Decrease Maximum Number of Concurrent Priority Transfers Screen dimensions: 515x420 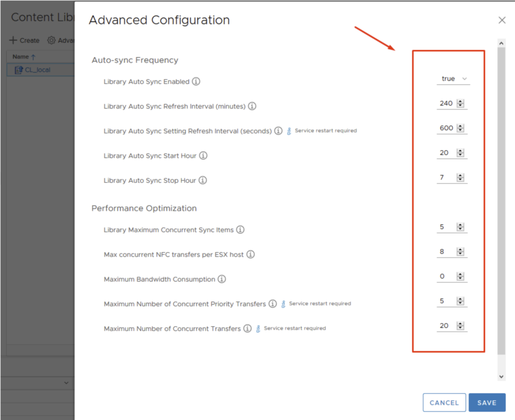pyautogui.click(x=461, y=303)
